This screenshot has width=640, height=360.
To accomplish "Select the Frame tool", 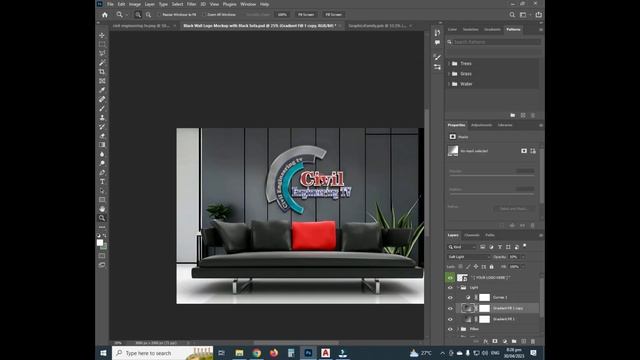I will pyautogui.click(x=102, y=81).
